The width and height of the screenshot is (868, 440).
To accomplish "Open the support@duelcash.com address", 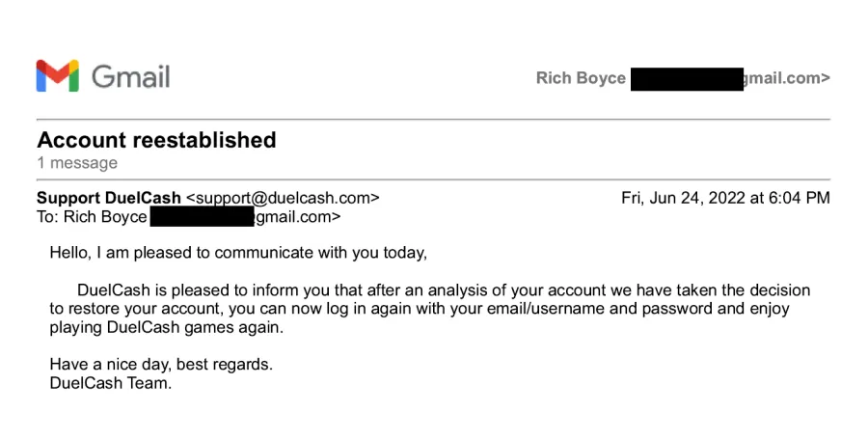I will (283, 198).
